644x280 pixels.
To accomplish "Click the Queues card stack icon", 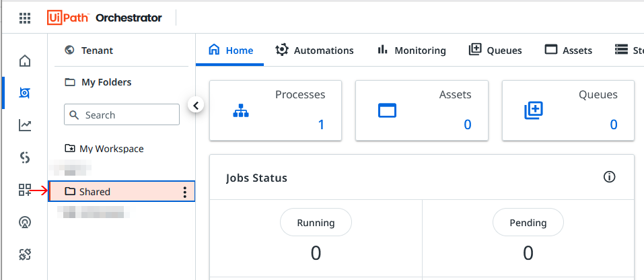I will tap(534, 110).
